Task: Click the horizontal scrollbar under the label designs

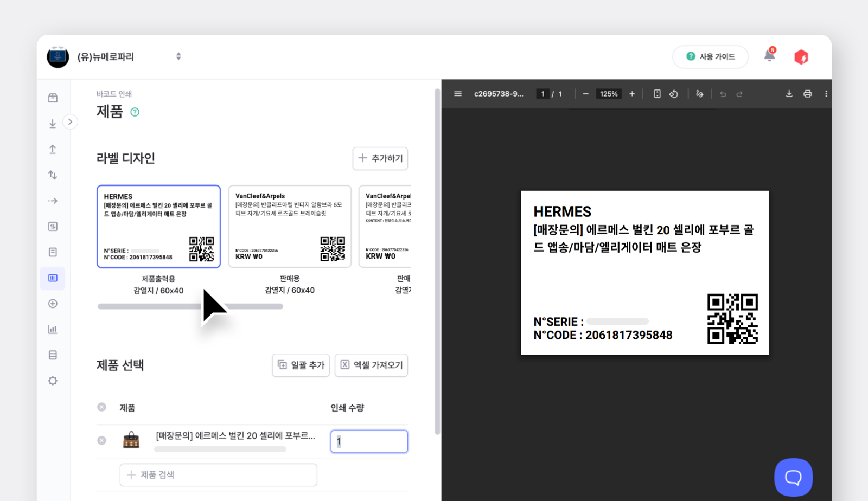Action: tap(190, 306)
